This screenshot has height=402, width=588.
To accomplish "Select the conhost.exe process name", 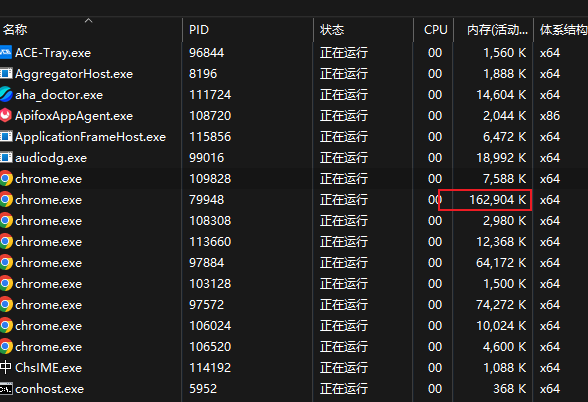I will tap(50, 389).
